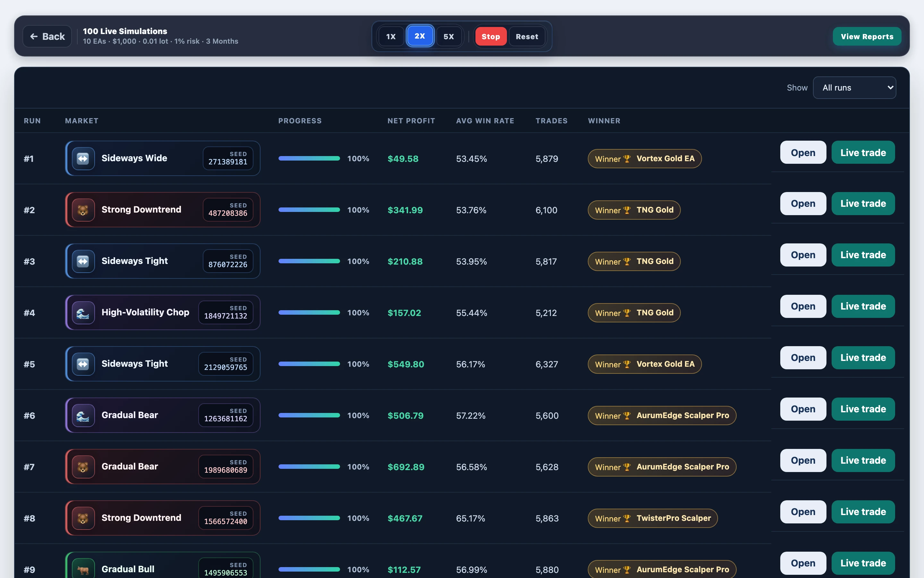
Task: Click the trades count 6,327
Action: click(546, 364)
